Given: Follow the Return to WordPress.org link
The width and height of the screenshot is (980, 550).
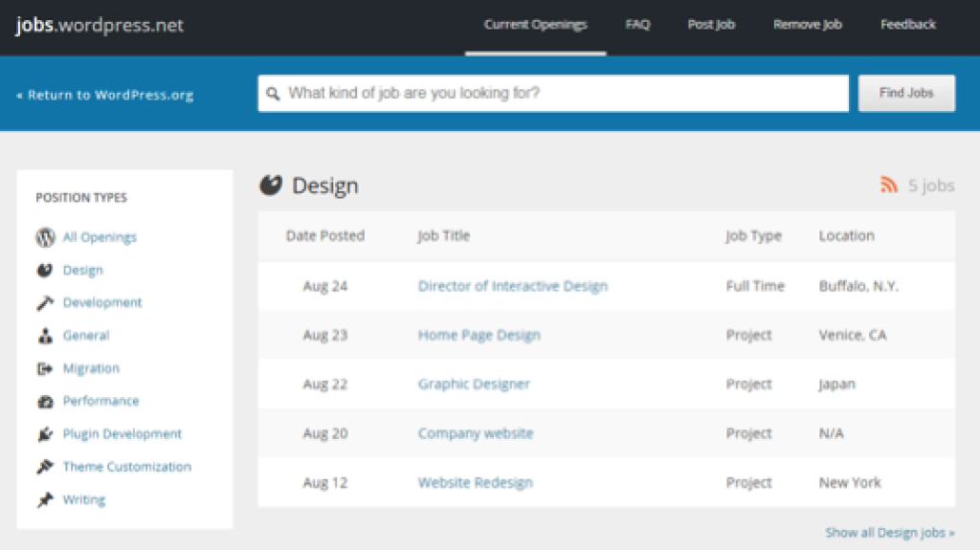Looking at the screenshot, I should [105, 95].
